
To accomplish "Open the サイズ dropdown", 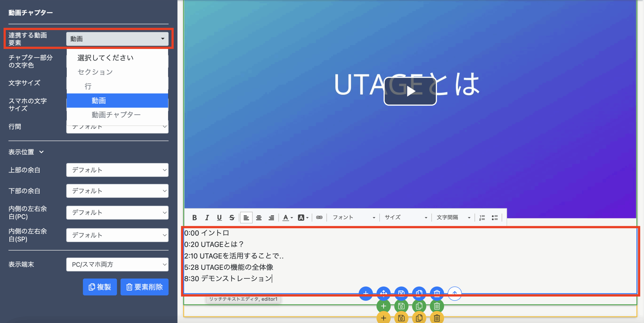I will point(406,218).
